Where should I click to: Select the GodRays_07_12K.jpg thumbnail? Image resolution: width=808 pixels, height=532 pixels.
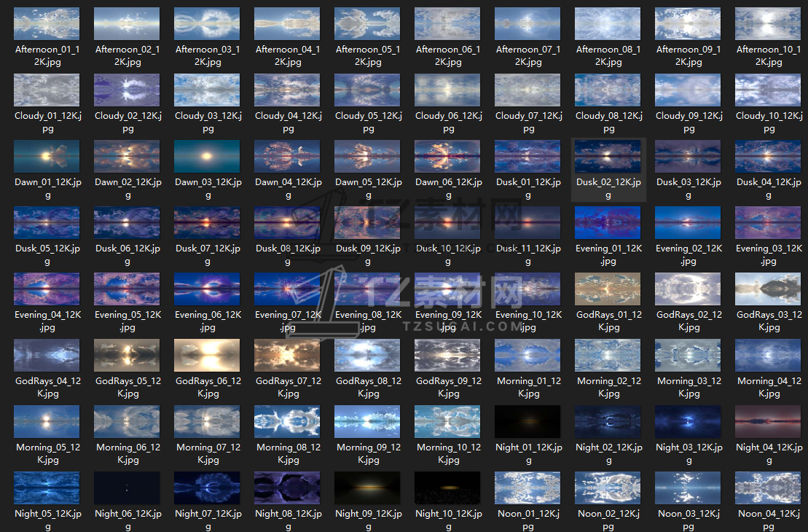tap(287, 355)
